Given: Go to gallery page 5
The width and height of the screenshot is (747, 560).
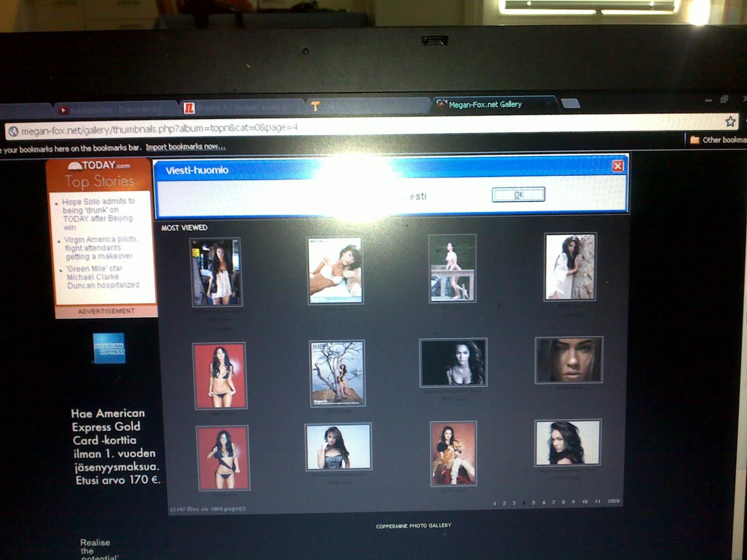Looking at the screenshot, I should click(x=533, y=503).
